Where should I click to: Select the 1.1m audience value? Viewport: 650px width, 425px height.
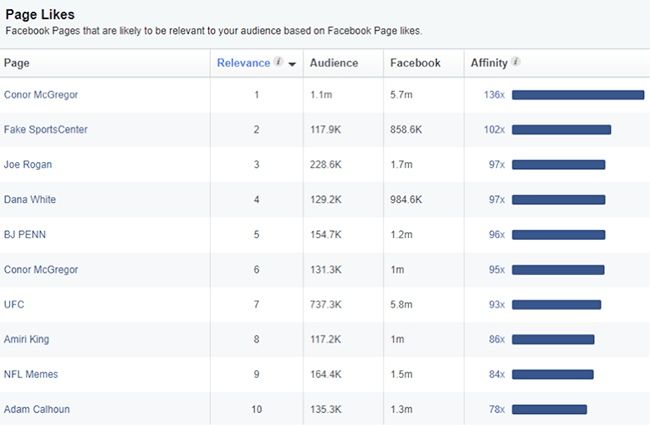click(x=321, y=95)
